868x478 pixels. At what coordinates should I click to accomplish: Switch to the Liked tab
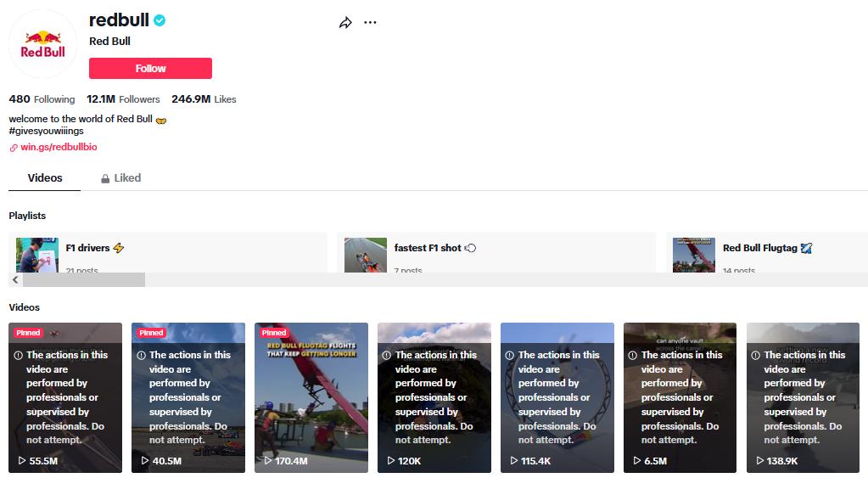point(120,177)
